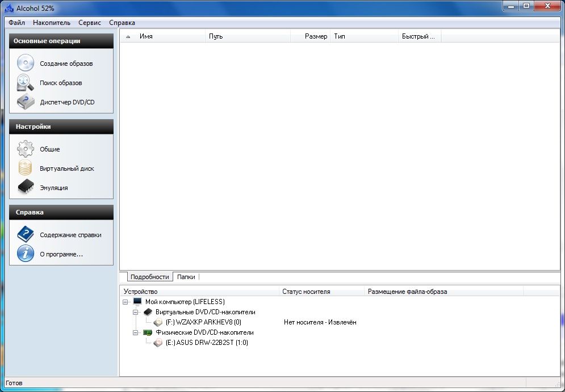
Task: Click the virtual drives black chip icon
Action: (x=148, y=312)
